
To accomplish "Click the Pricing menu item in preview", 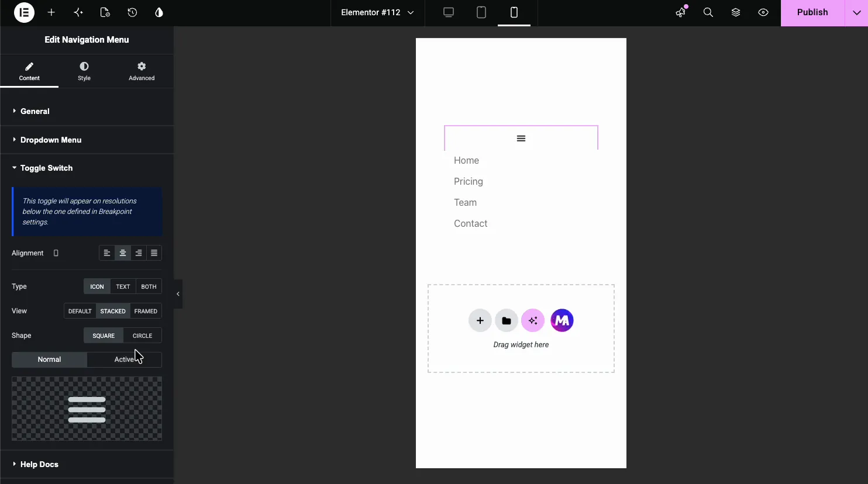I will click(x=469, y=181).
